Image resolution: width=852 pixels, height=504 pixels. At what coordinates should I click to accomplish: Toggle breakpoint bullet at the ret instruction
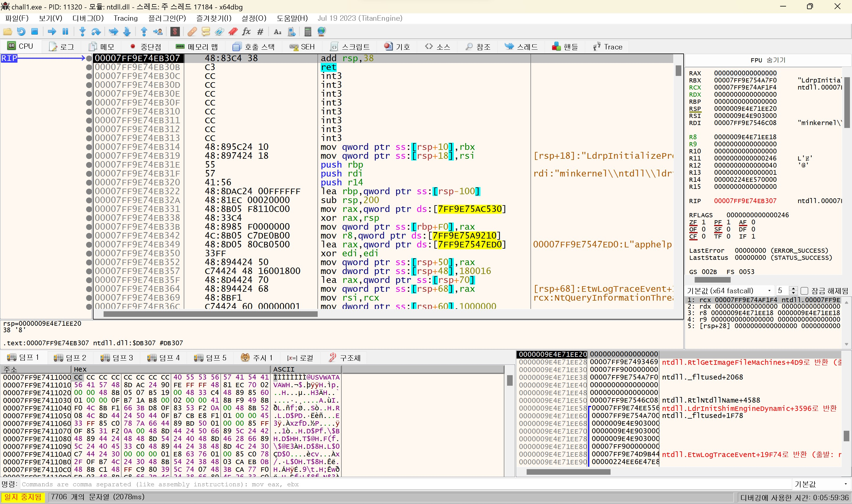click(x=89, y=67)
